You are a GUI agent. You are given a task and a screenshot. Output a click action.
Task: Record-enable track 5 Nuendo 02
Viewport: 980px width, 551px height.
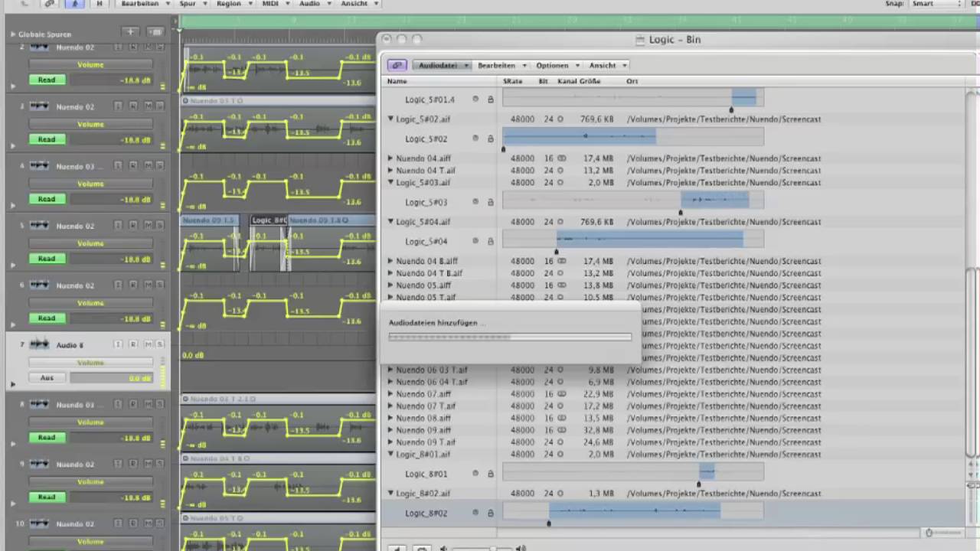[133, 226]
